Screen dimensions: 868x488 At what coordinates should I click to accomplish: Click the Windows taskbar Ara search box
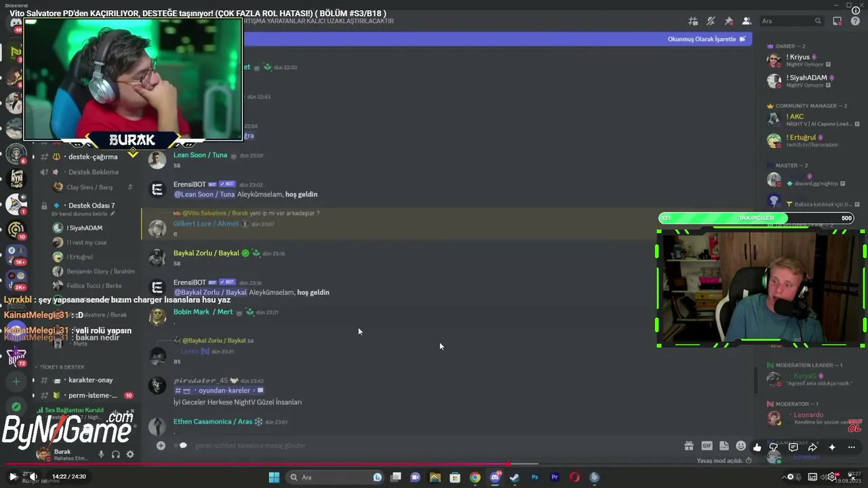(334, 477)
